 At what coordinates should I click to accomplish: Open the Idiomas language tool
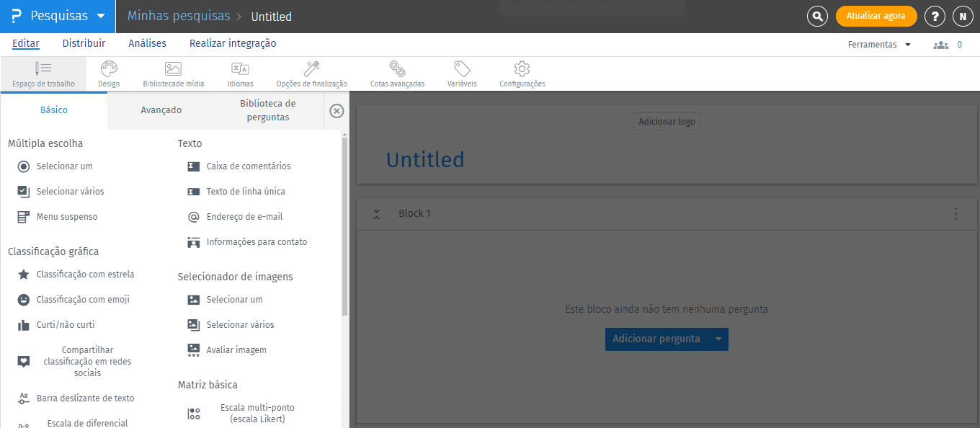[240, 74]
